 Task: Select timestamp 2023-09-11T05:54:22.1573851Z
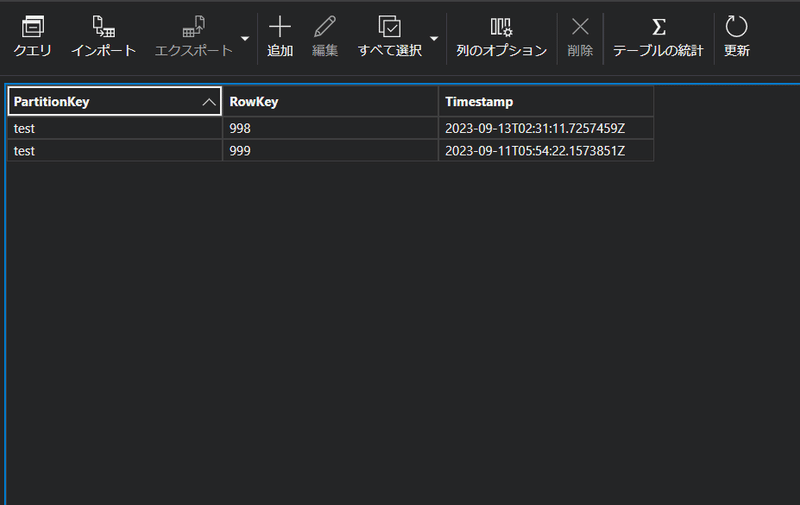[546, 150]
